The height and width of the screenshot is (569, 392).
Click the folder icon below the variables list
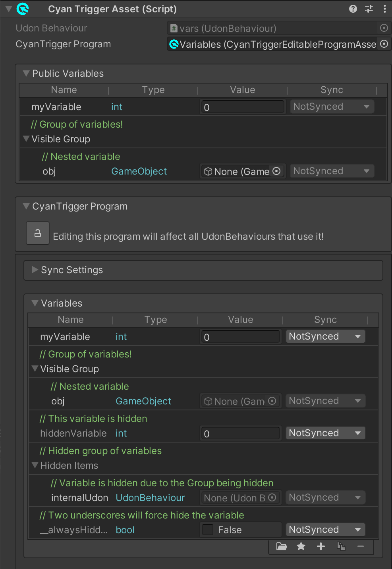[282, 546]
